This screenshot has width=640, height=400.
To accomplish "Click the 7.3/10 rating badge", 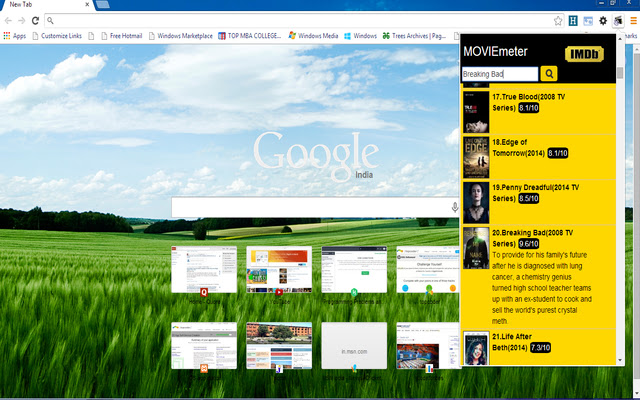I will tap(540, 347).
